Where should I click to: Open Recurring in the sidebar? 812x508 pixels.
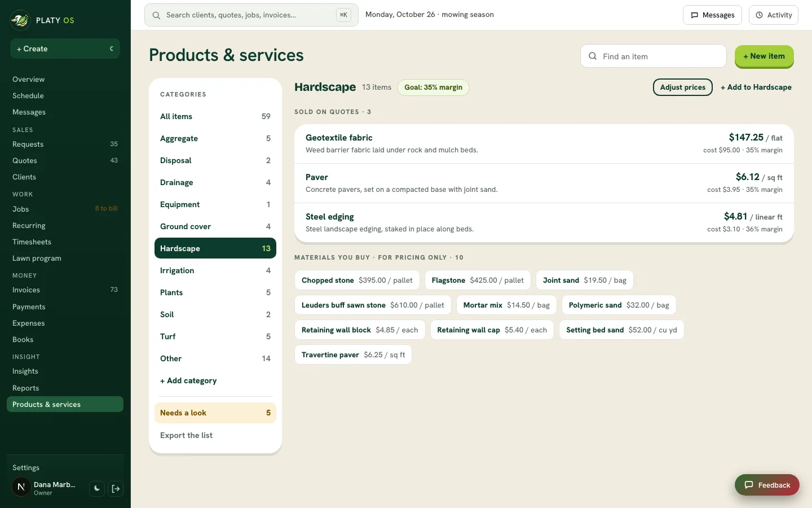click(65, 226)
